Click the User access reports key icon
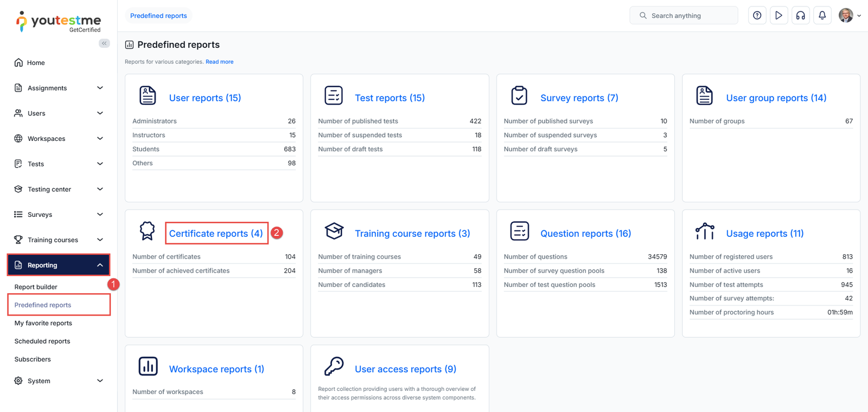The height and width of the screenshot is (412, 868). coord(334,366)
